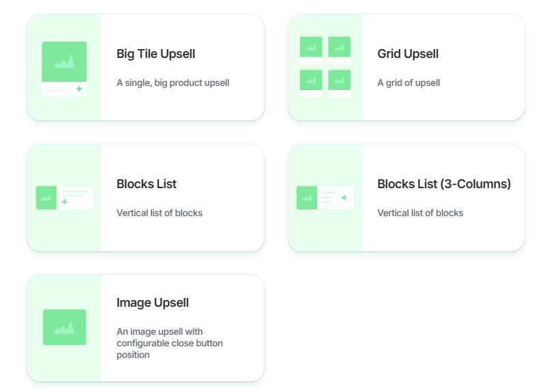Choose the "Image Upsell" heading
The image size is (536, 392).
(153, 303)
